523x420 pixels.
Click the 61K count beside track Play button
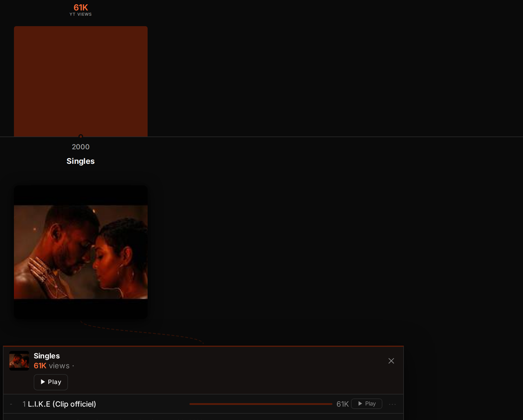(342, 404)
